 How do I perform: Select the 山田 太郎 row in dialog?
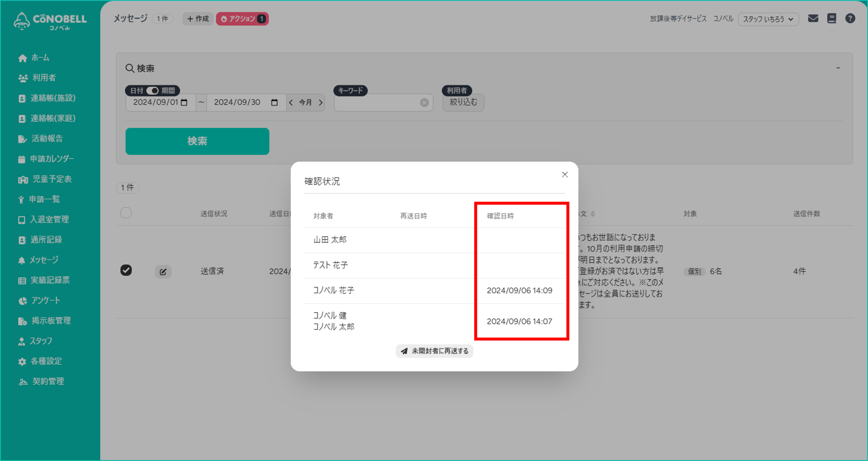[x=434, y=240]
